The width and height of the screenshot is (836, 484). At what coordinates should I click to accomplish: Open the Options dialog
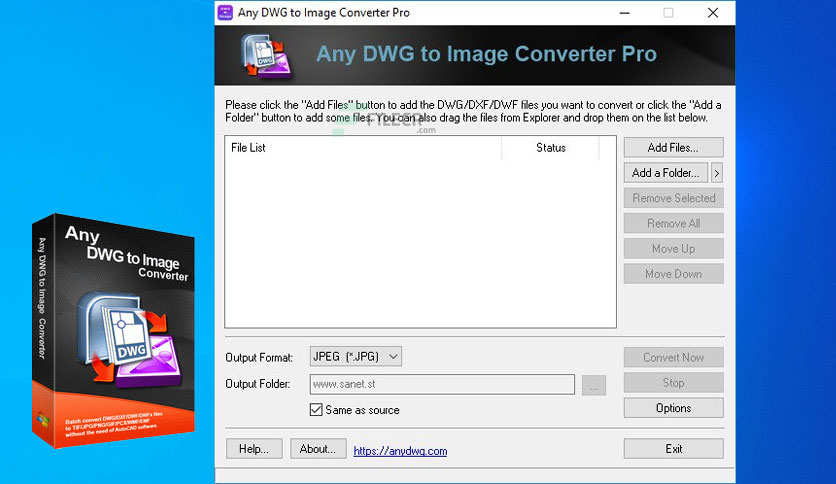[673, 408]
